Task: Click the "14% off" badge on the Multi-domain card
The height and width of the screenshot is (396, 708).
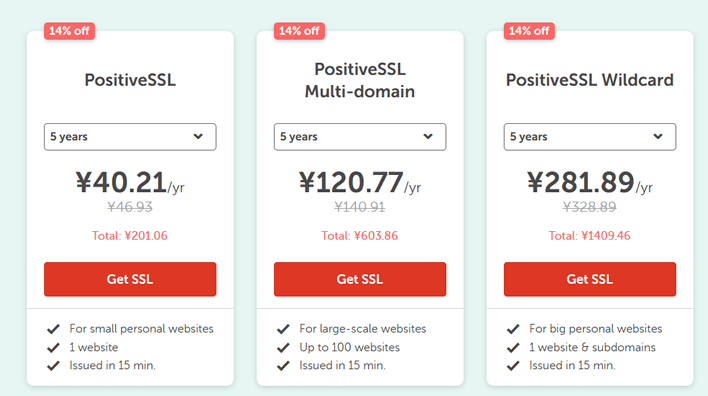Action: (x=299, y=31)
